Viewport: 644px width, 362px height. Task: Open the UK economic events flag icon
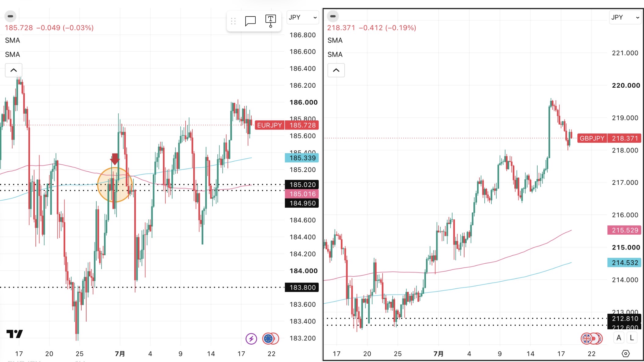(587, 338)
